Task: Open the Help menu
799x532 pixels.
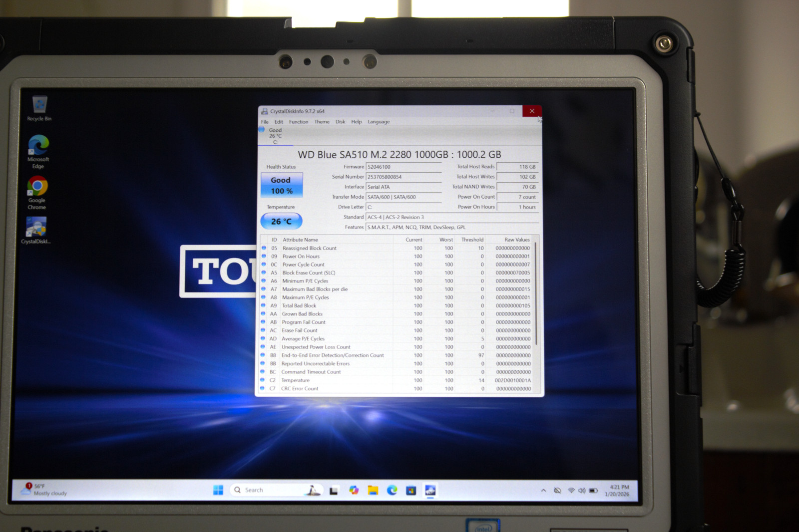Action: click(x=356, y=122)
